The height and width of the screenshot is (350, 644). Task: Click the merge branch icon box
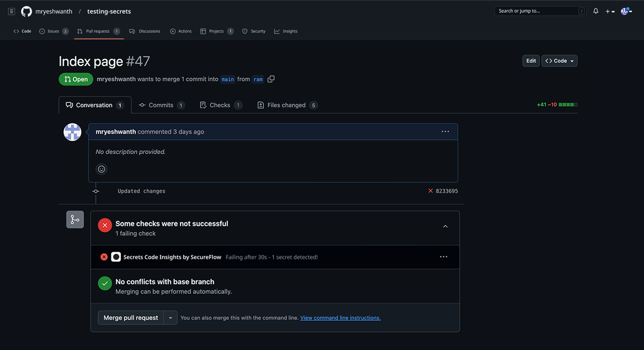75,220
